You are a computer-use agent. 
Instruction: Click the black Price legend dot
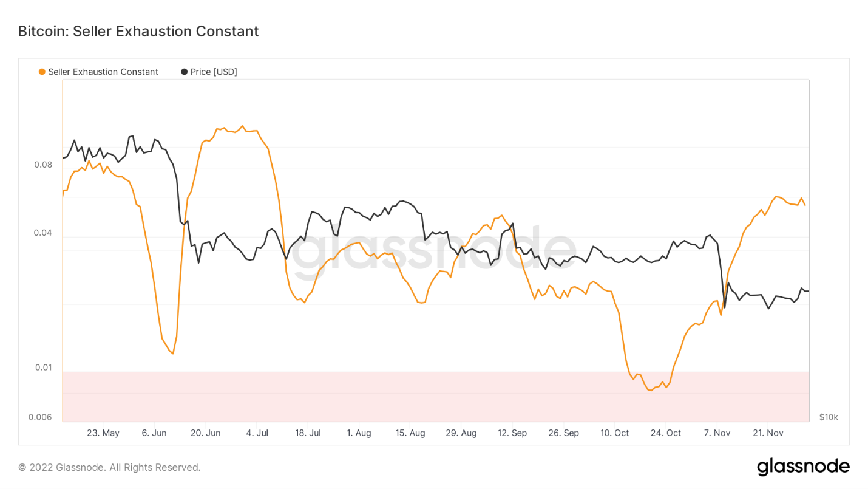185,72
